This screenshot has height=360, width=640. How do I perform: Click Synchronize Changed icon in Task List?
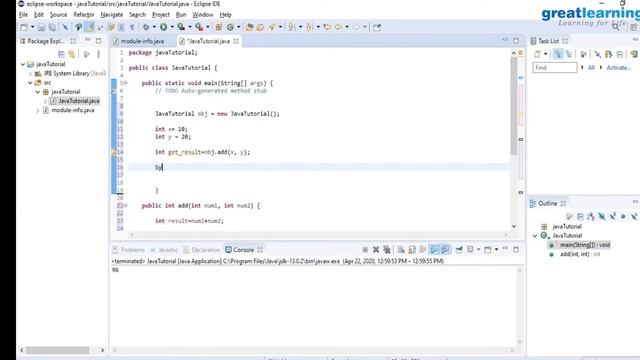(x=633, y=54)
